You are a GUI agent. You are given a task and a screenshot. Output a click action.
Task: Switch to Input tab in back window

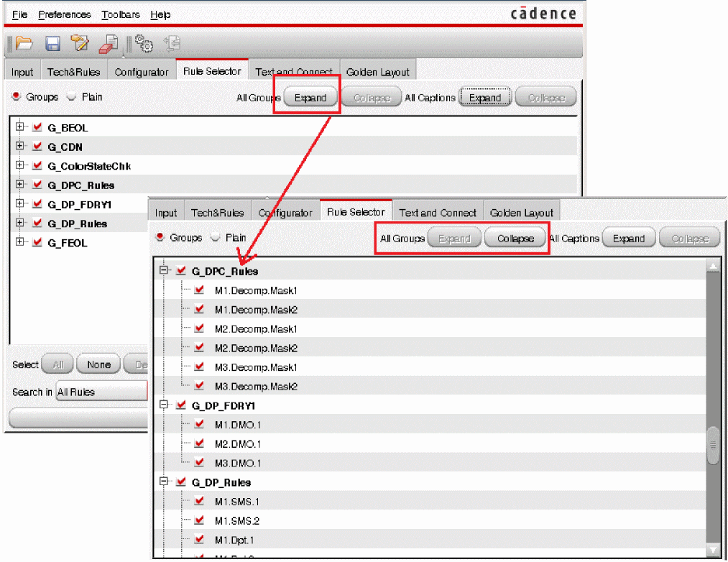coord(22,72)
